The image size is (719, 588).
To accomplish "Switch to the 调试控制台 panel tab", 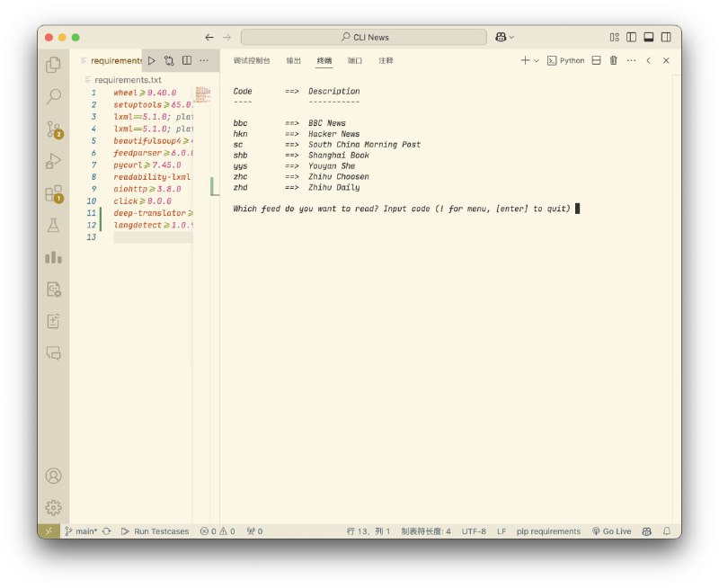I will [x=252, y=61].
